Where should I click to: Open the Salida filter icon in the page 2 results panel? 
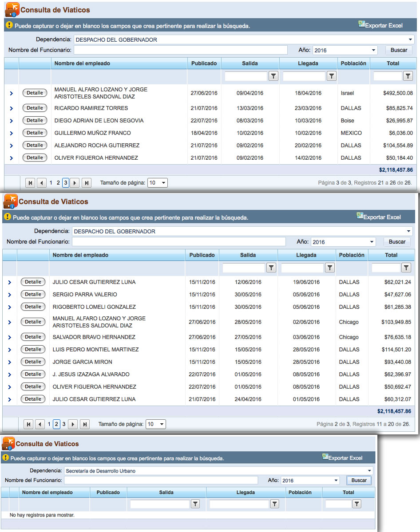[x=271, y=268]
